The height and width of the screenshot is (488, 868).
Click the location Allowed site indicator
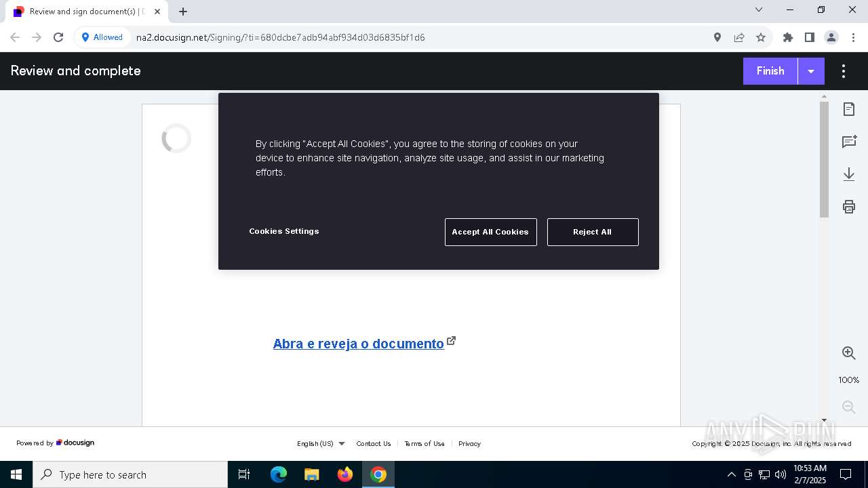pos(102,37)
